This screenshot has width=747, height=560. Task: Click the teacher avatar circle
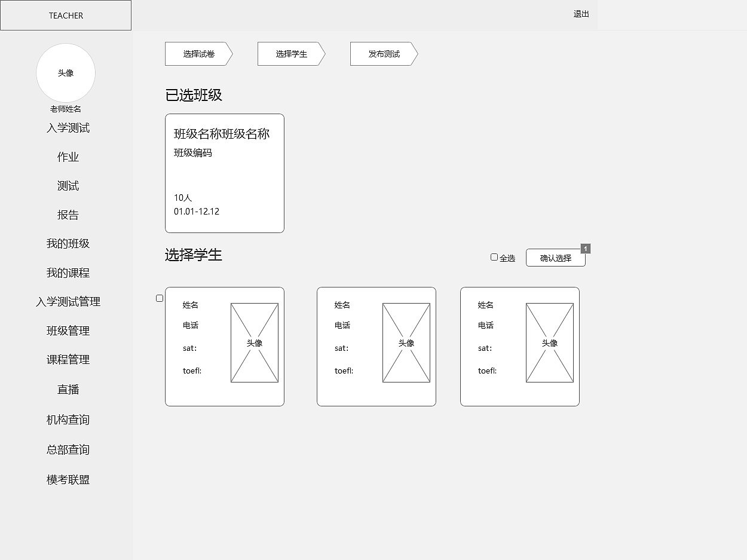(66, 73)
